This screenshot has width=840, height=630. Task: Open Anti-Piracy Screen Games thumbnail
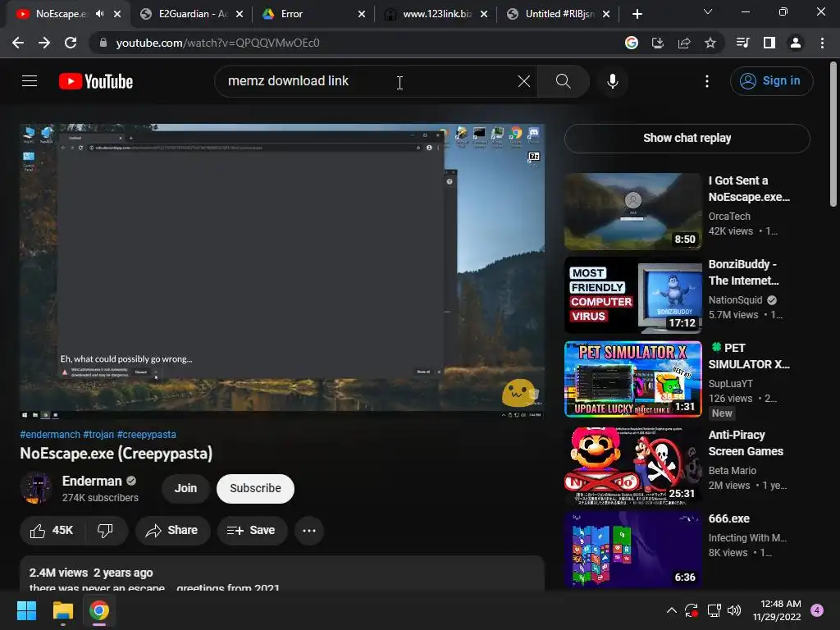pyautogui.click(x=632, y=465)
